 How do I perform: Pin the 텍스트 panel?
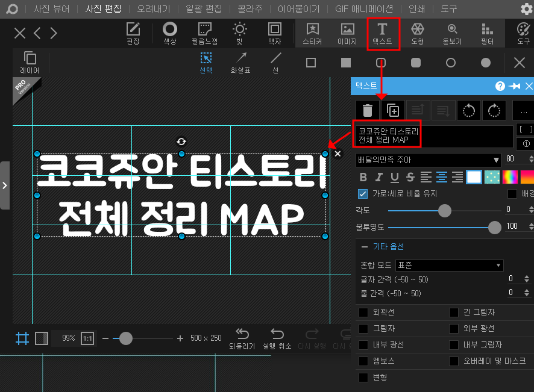tap(515, 86)
